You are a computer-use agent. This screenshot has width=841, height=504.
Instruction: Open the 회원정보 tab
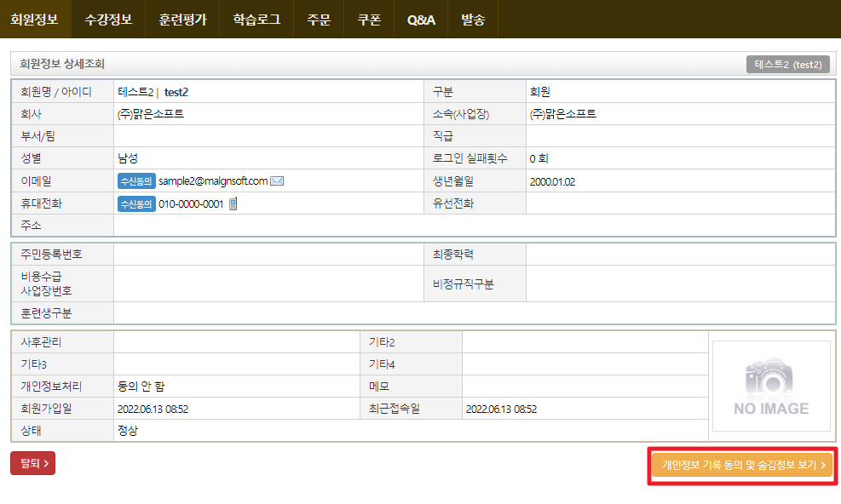(35, 19)
